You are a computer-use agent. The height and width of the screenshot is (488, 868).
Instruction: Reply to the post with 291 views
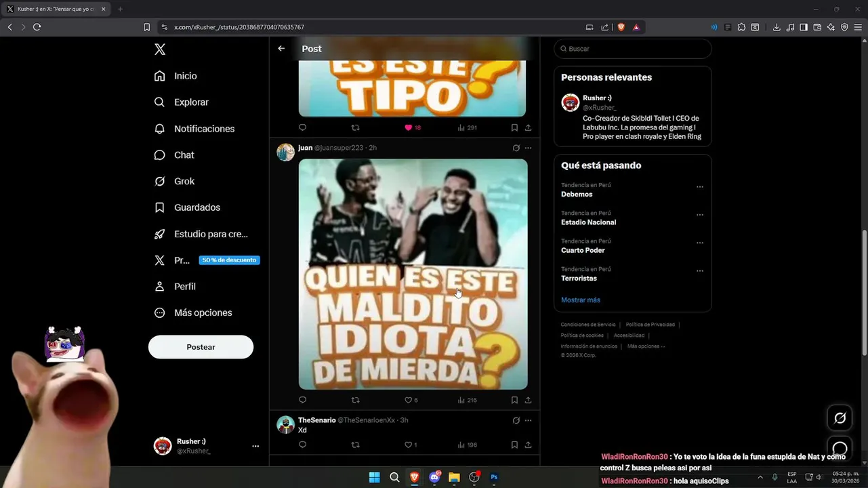[303, 127]
